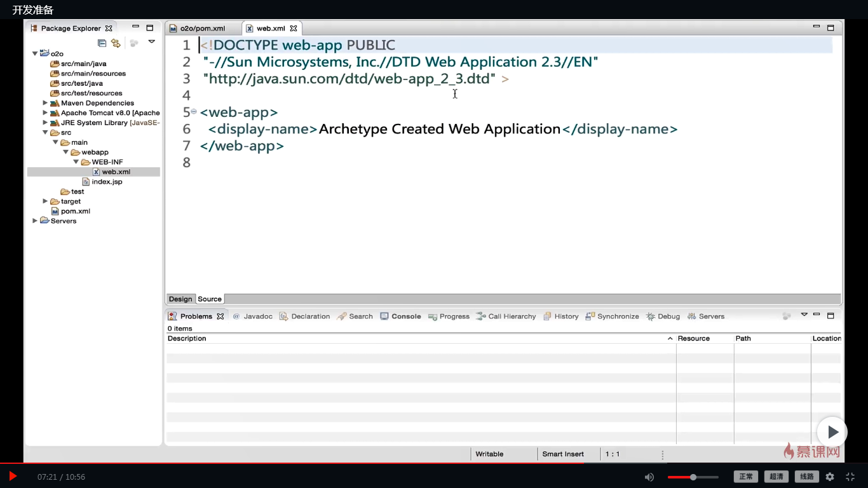Screen dimensions: 868x488
Task: Select 超清 playback quality
Action: coord(776,477)
